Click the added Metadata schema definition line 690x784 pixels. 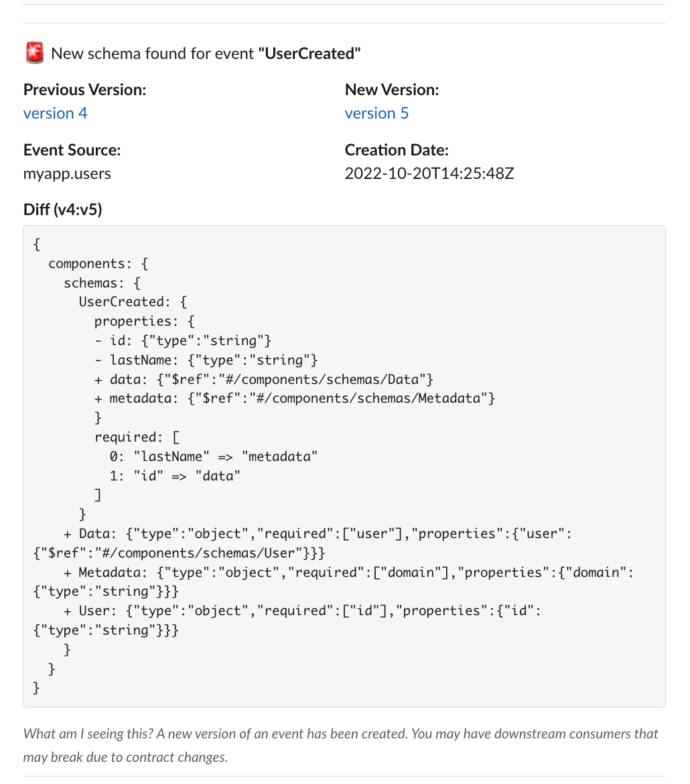tap(333, 582)
